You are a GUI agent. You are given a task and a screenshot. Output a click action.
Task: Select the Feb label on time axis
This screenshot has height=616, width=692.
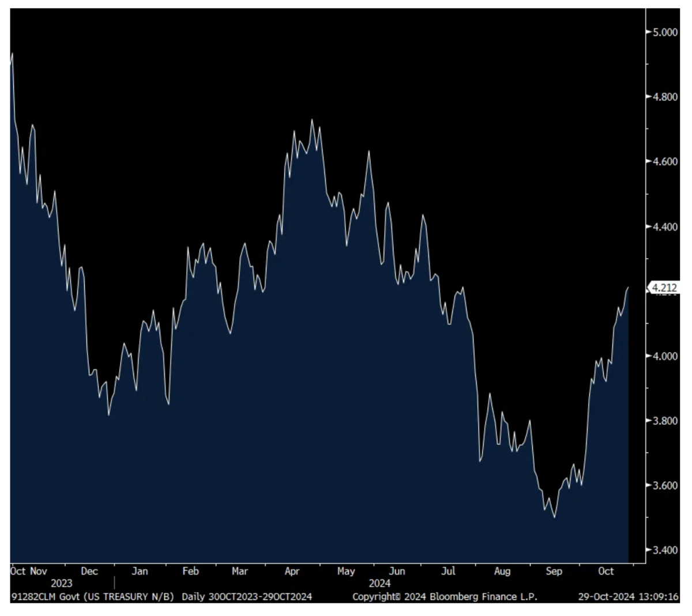190,571
